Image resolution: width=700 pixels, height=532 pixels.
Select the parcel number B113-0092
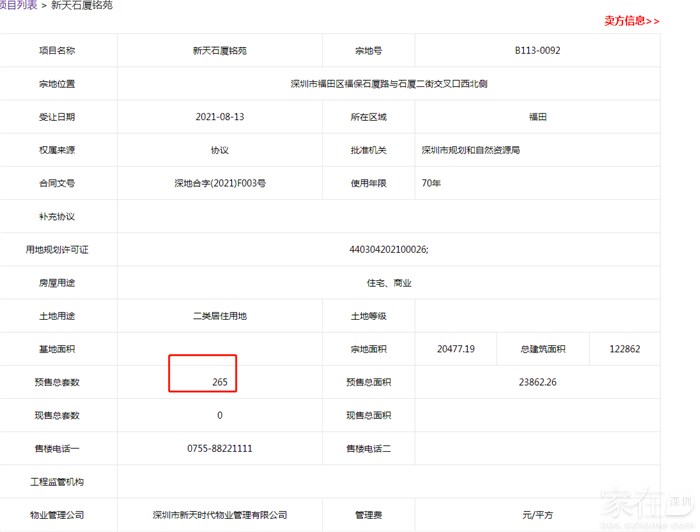coord(537,50)
